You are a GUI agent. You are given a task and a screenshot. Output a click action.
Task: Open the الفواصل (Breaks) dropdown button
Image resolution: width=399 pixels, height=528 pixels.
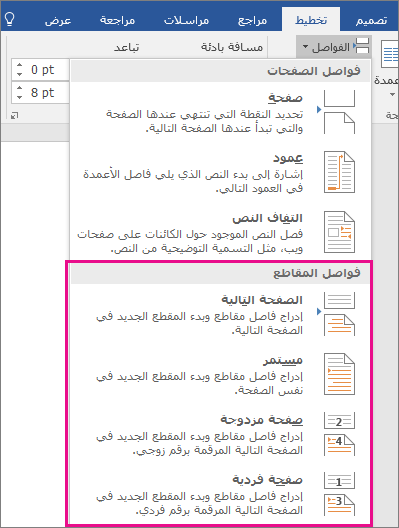[x=334, y=47]
